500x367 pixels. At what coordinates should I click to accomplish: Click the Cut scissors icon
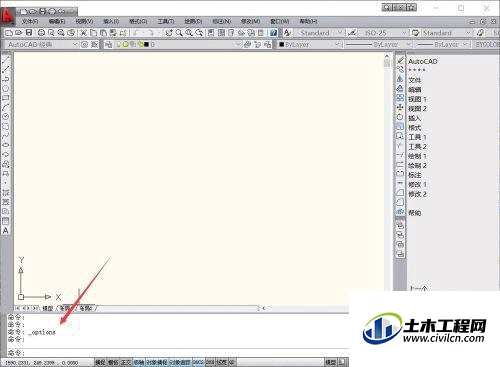coord(83,33)
